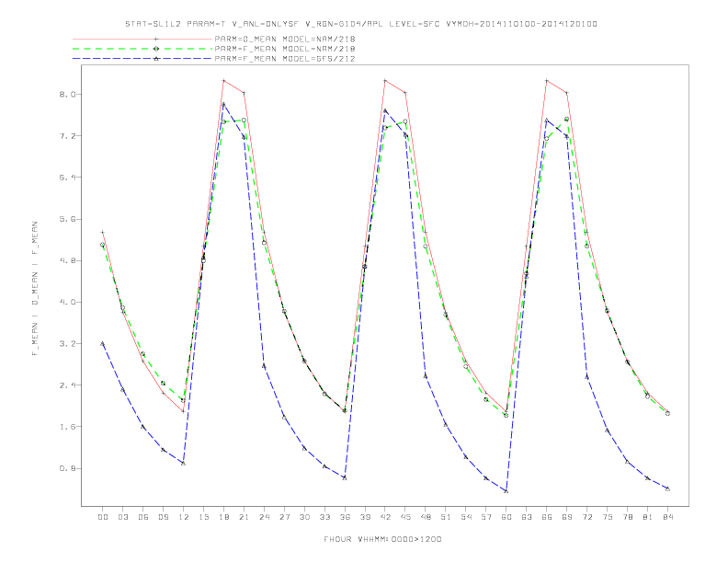Click x-axis forecast hour label 09
This screenshot has height=563, width=728.
(x=163, y=517)
